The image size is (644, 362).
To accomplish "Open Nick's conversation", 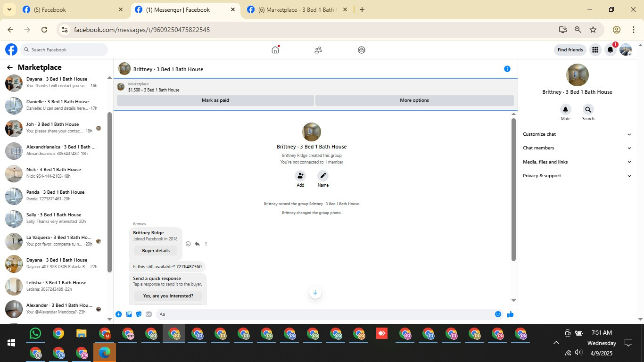I will [56, 173].
